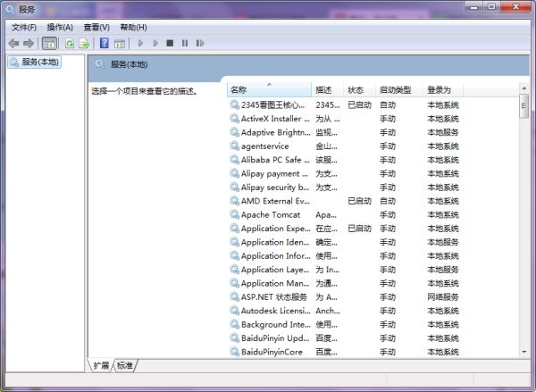Switch to the 扩展 tab
Image resolution: width=536 pixels, height=392 pixels.
point(101,366)
